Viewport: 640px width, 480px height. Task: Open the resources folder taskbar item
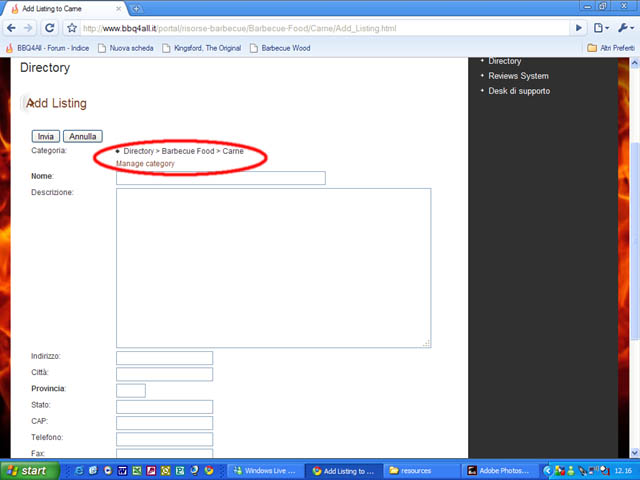(x=423, y=471)
